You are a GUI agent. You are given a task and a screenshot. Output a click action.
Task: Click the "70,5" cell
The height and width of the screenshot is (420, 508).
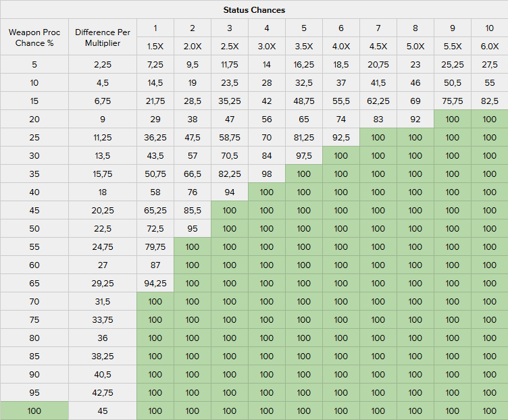(x=230, y=156)
